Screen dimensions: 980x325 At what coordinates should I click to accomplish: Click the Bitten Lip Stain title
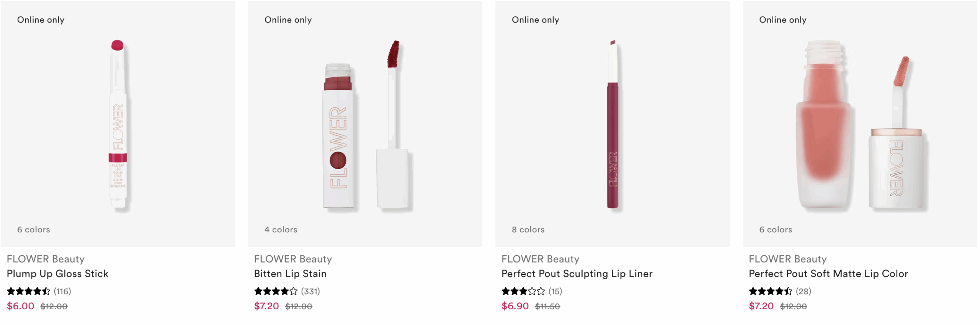pyautogui.click(x=290, y=274)
